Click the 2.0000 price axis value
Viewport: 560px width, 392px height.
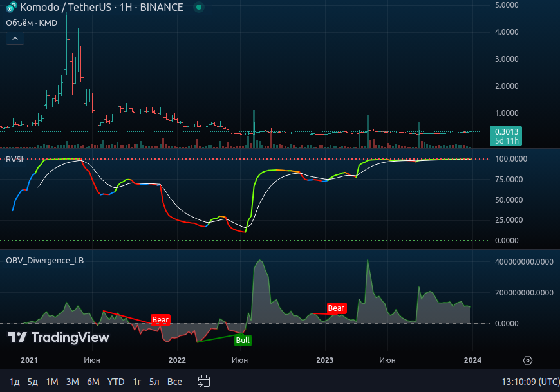[507, 86]
